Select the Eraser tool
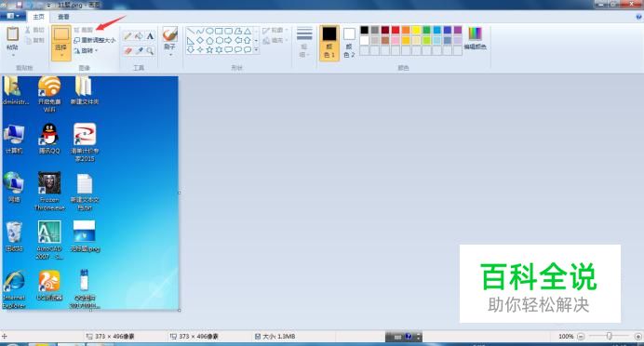Viewport: 644px width, 346px height. [127, 51]
